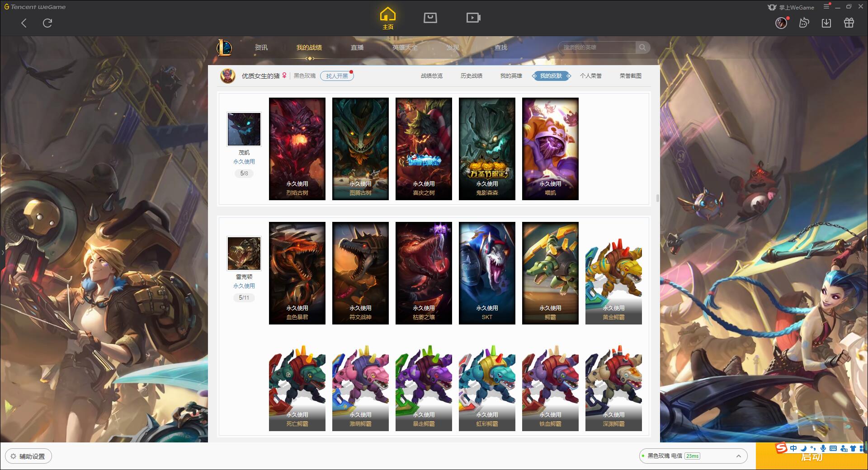Click the 5/8 skin count under 茂凯
The height and width of the screenshot is (470, 868).
[244, 173]
